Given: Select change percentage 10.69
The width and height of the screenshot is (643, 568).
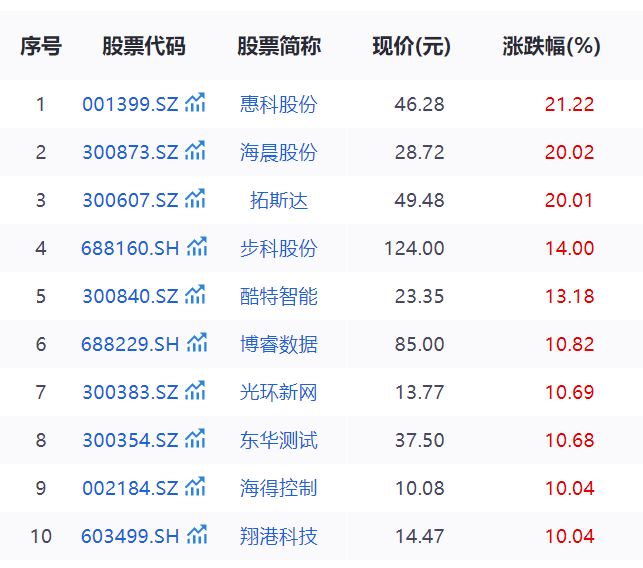Looking at the screenshot, I should [x=570, y=392].
